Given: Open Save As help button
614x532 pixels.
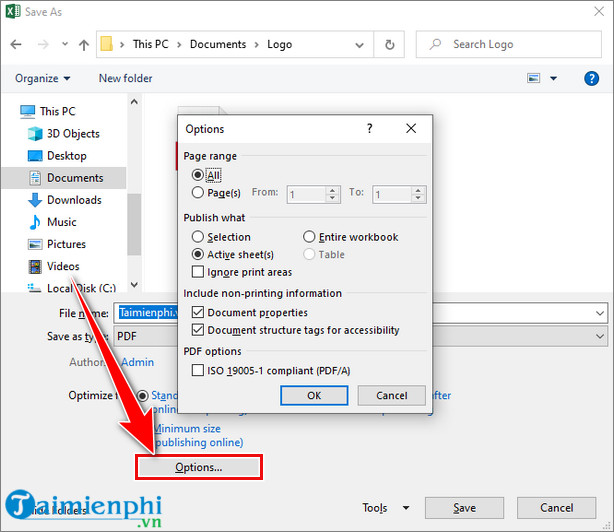Looking at the screenshot, I should (591, 79).
